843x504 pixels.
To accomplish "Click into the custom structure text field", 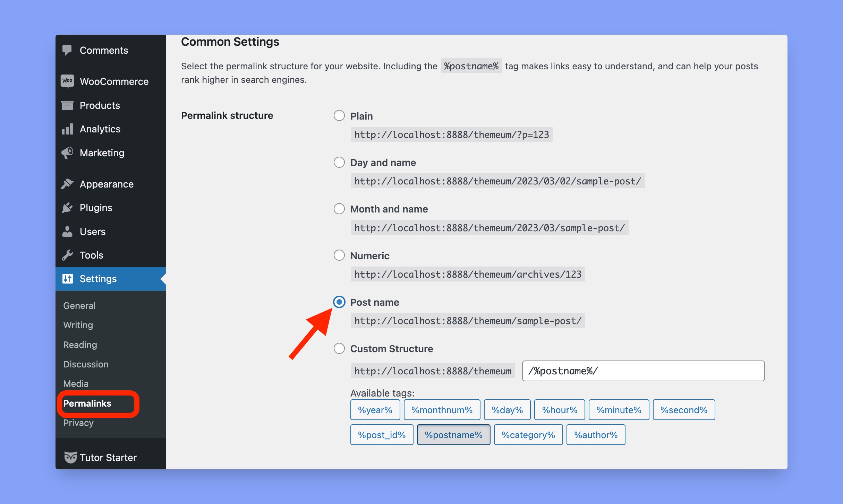I will pyautogui.click(x=643, y=371).
